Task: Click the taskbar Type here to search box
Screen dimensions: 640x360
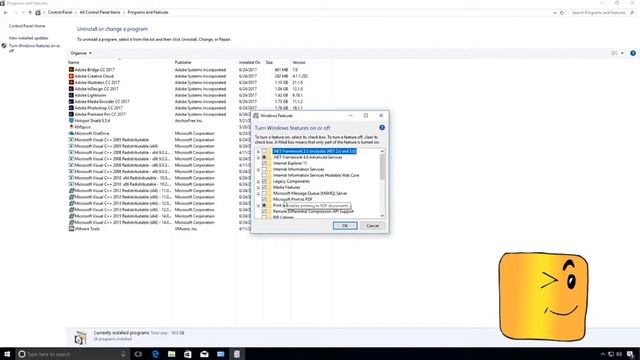Action: point(73,354)
